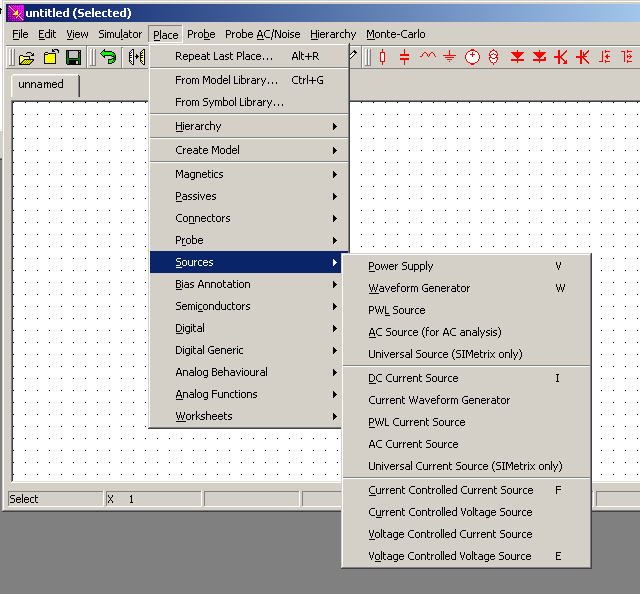Select PWL Current Source
Screen dimensions: 640x594
[x=466, y=423]
